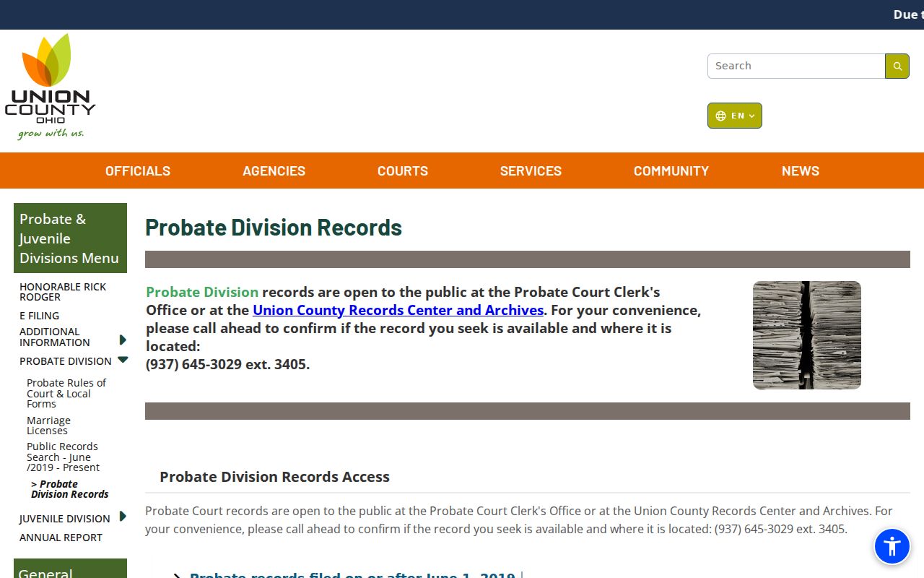The width and height of the screenshot is (924, 578).
Task: Click the Union County Ohio logo
Action: point(51,87)
